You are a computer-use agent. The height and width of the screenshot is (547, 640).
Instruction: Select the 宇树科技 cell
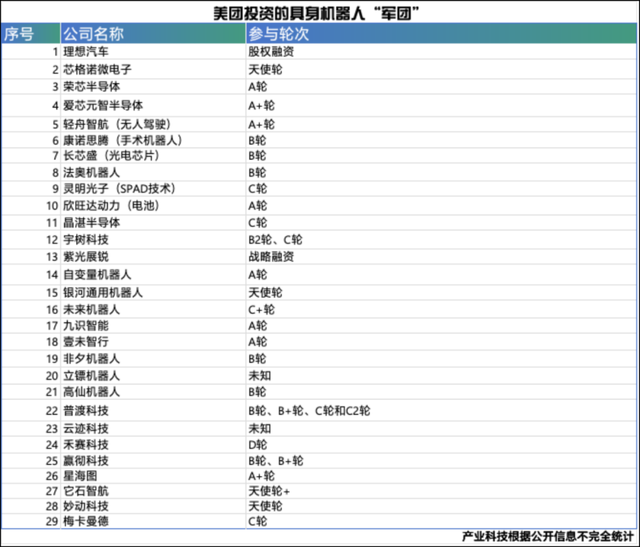point(153,240)
